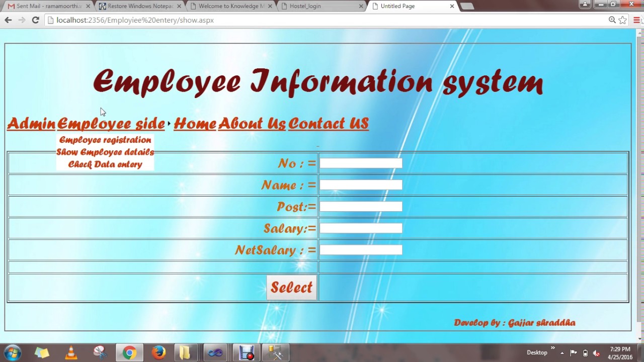This screenshot has width=644, height=362.
Task: Open the Contact US link
Action: point(329,124)
